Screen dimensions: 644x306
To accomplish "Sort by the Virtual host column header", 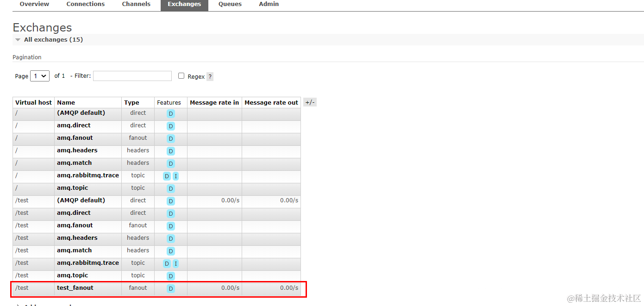I will pos(33,103).
